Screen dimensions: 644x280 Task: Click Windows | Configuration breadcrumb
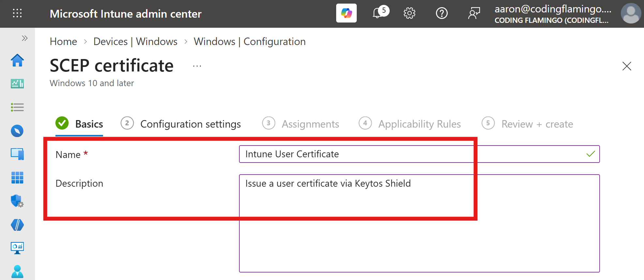click(249, 41)
